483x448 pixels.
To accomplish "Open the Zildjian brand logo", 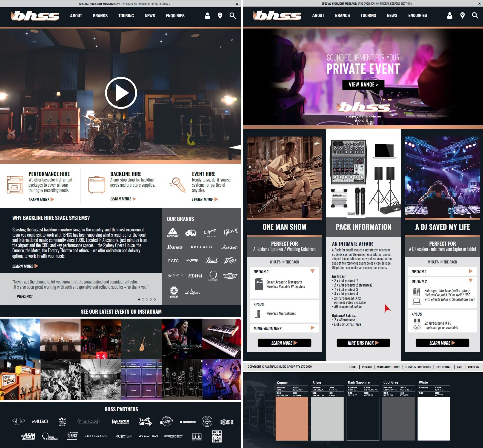I will (x=193, y=292).
